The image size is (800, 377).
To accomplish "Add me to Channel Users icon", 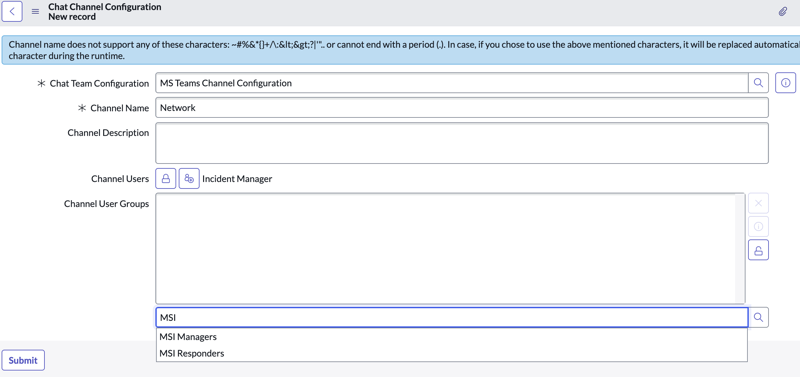I will [189, 179].
